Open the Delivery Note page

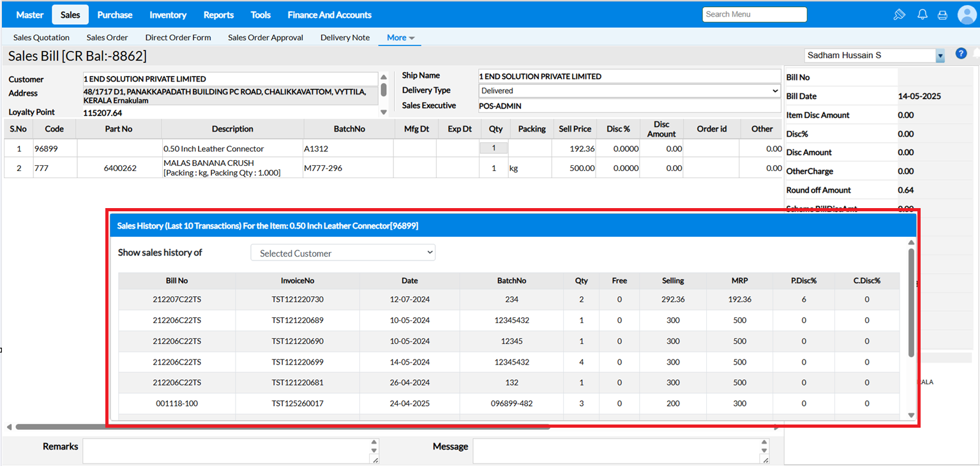click(345, 38)
